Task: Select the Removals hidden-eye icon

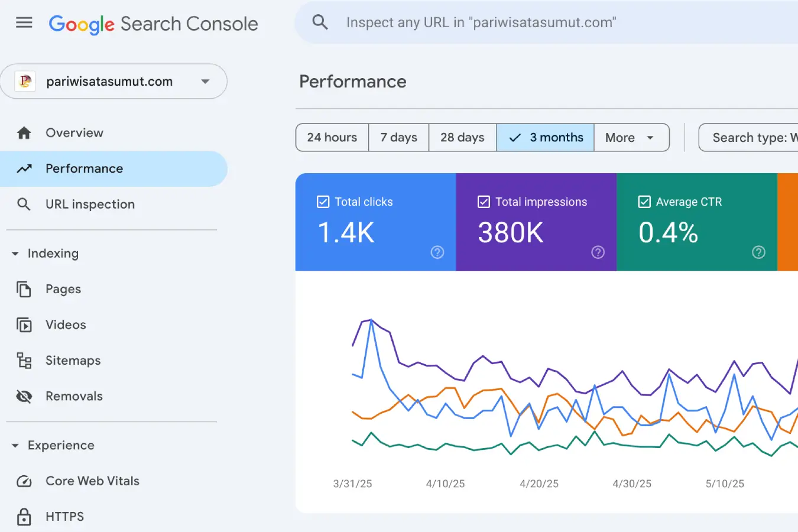Action: (x=24, y=396)
